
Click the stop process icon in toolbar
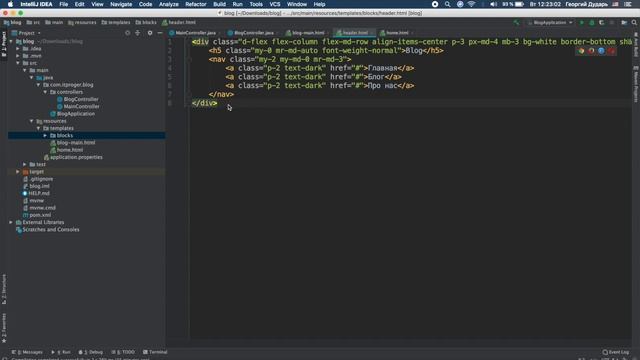click(611, 22)
